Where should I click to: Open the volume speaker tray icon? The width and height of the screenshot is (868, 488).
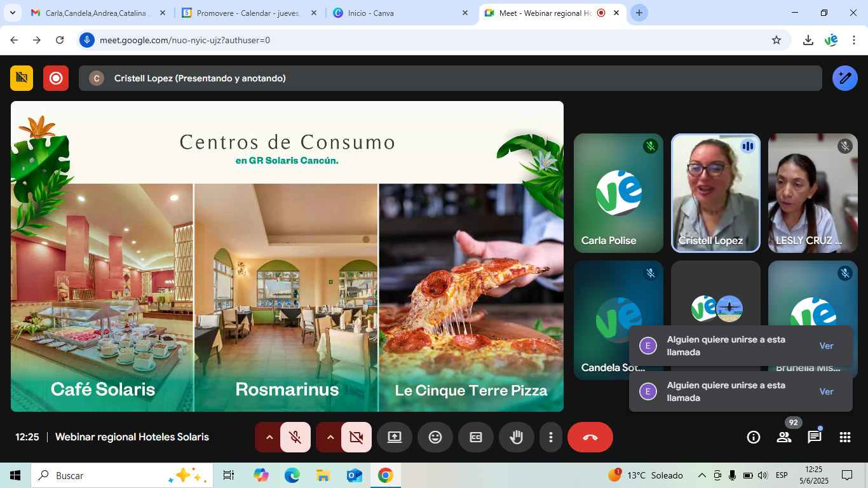[x=763, y=475]
